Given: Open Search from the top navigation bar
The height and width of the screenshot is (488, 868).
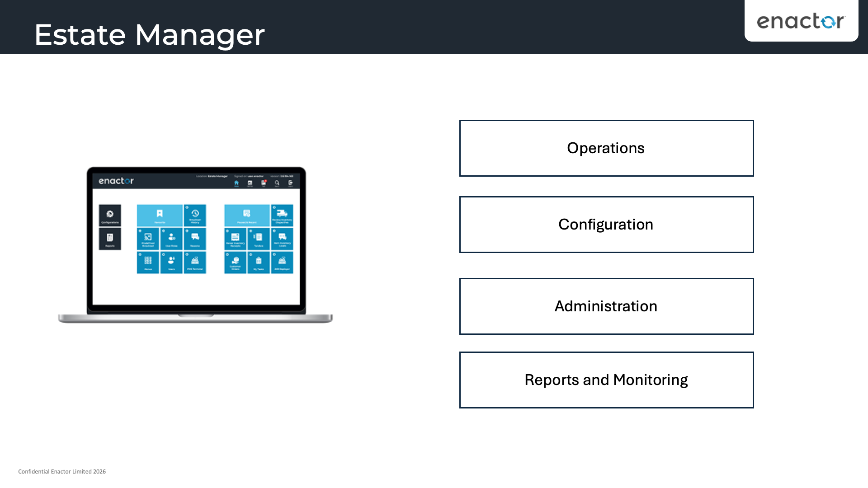Looking at the screenshot, I should [x=277, y=183].
